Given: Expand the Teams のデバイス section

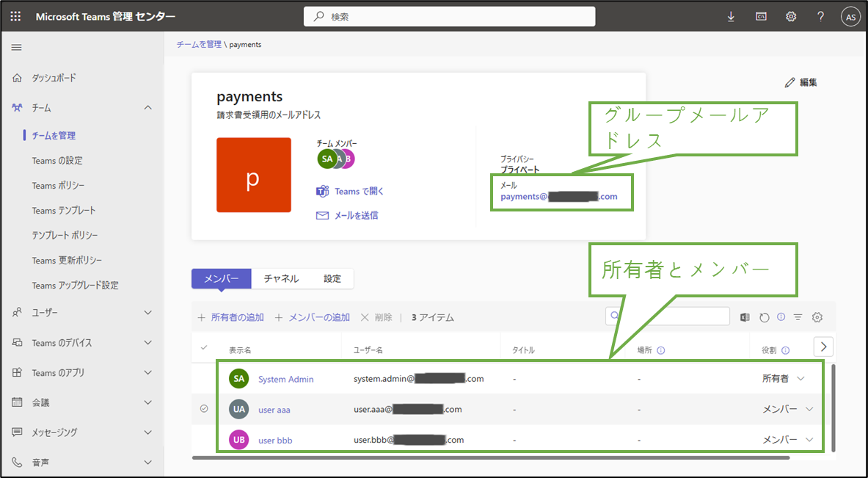Looking at the screenshot, I should coord(147,343).
